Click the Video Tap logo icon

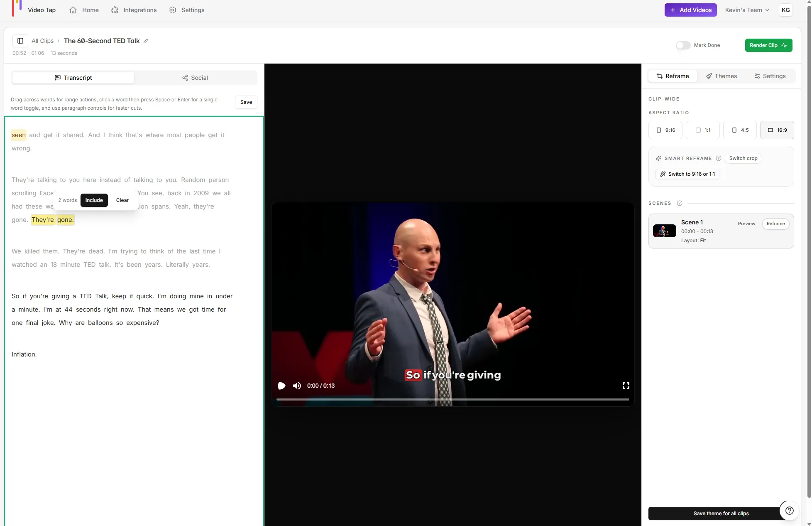coord(17,8)
